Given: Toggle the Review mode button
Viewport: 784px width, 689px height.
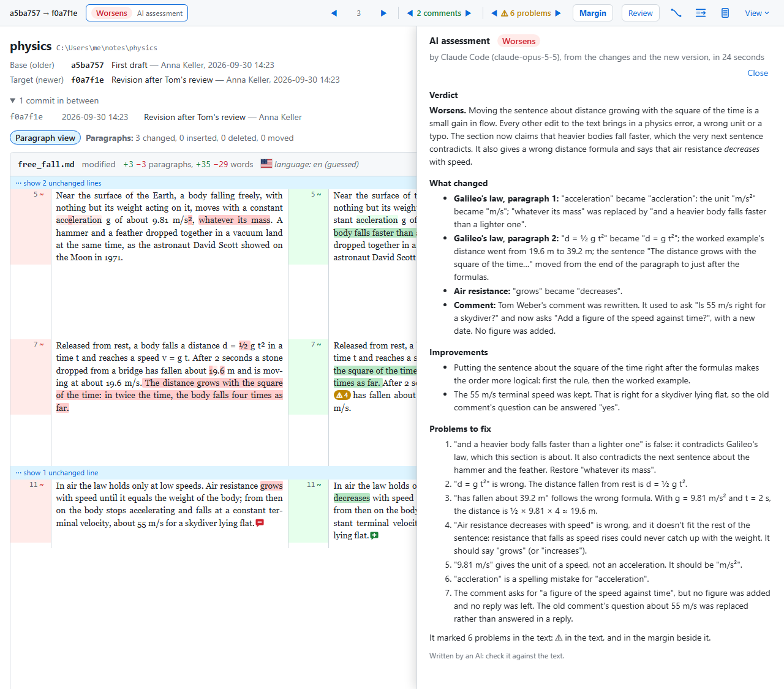Looking at the screenshot, I should click(x=641, y=13).
